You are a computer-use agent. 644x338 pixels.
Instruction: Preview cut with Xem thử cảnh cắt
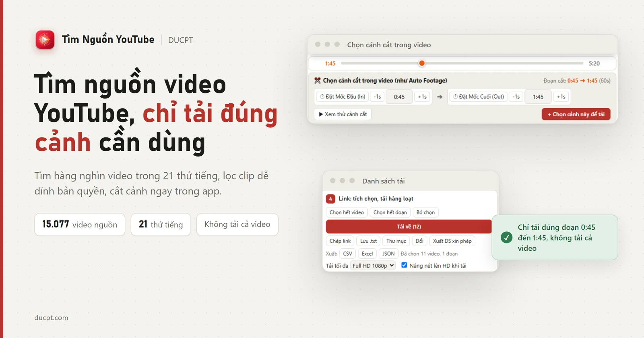(x=343, y=114)
